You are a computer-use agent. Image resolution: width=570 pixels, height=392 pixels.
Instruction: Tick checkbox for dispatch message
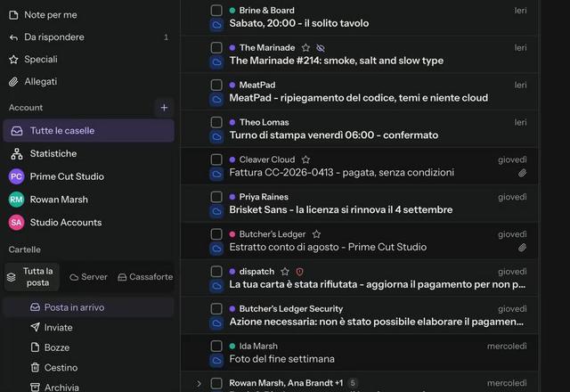[x=216, y=271]
